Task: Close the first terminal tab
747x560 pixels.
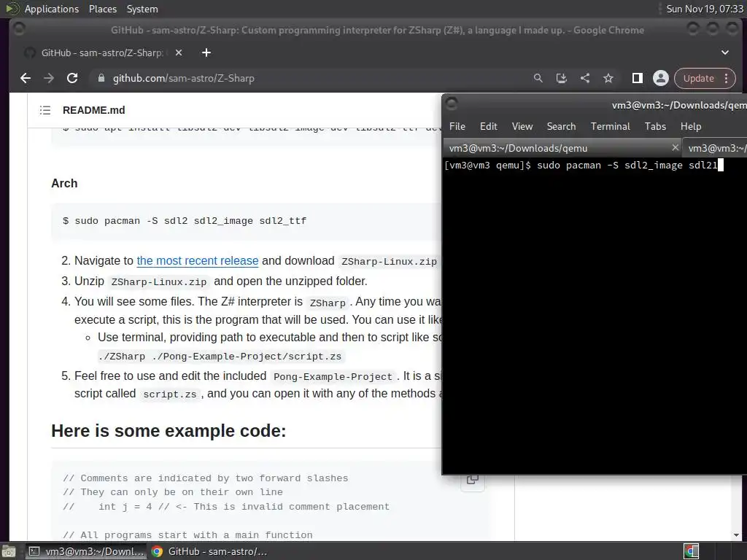Action: 675,147
